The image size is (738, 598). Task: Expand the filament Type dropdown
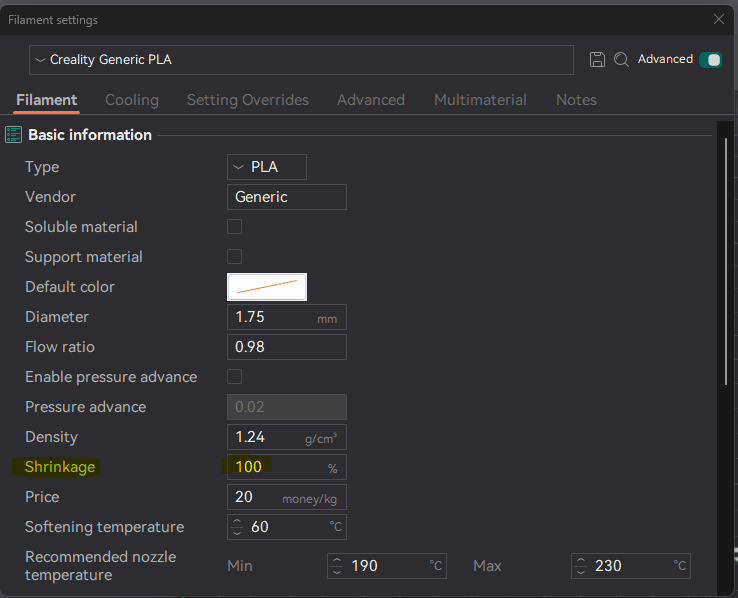click(x=267, y=167)
